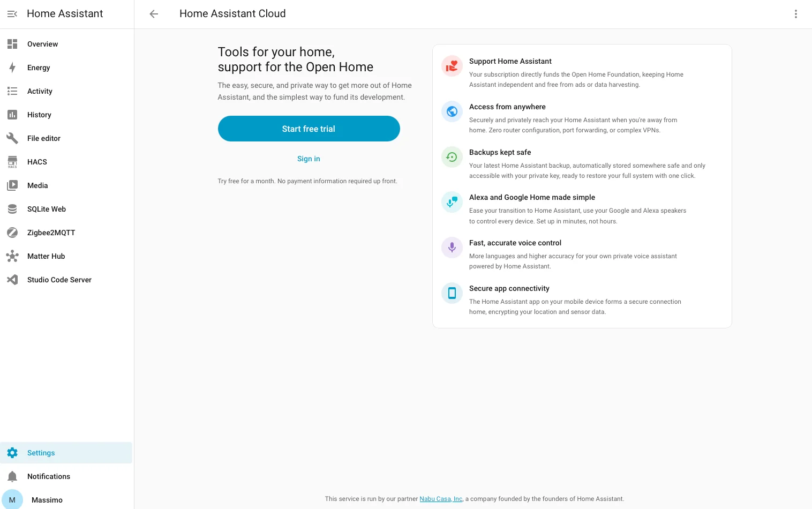Open the History chart icon
Screen dimensions: 812x509
12,115
